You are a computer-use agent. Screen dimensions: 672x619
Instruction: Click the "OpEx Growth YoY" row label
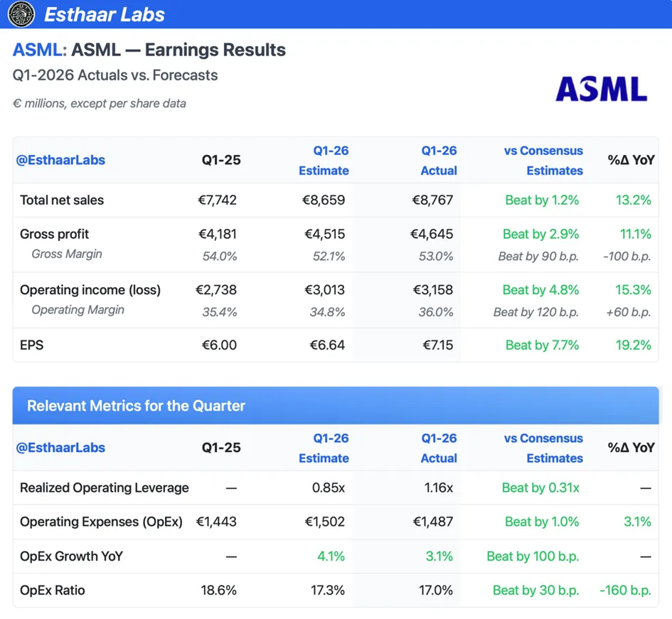[x=72, y=556]
